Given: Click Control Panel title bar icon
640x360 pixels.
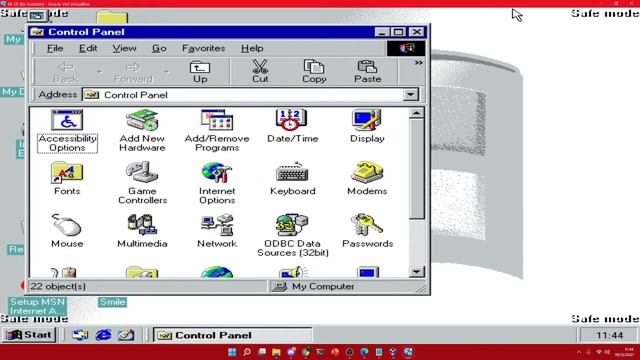Looking at the screenshot, I should [37, 32].
